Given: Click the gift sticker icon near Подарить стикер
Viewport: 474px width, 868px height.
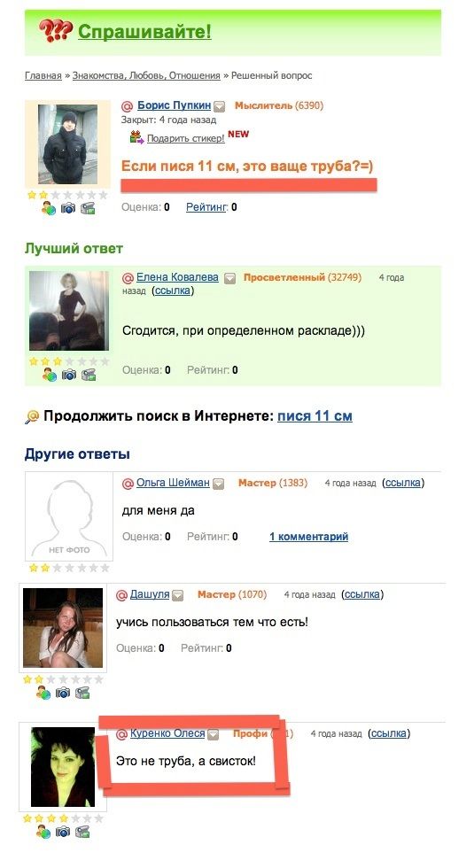Looking at the screenshot, I should [x=136, y=136].
